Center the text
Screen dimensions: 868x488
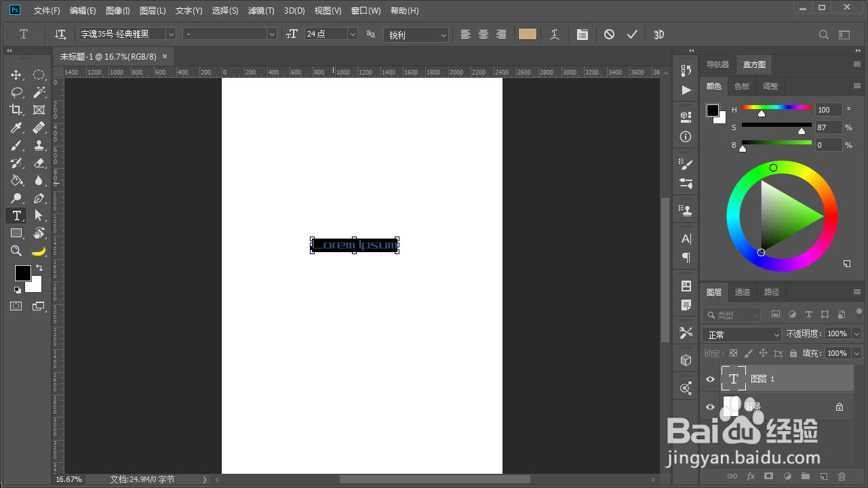click(484, 34)
